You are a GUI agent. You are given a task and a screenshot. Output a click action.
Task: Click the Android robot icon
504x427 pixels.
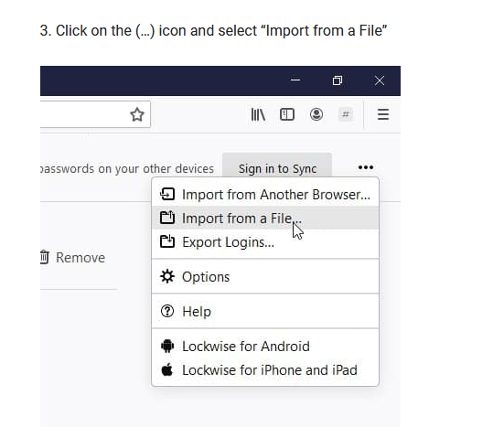[167, 346]
